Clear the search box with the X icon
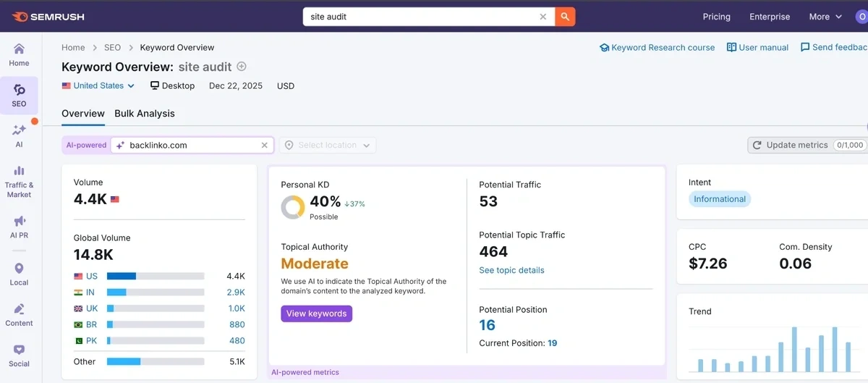 pyautogui.click(x=543, y=17)
